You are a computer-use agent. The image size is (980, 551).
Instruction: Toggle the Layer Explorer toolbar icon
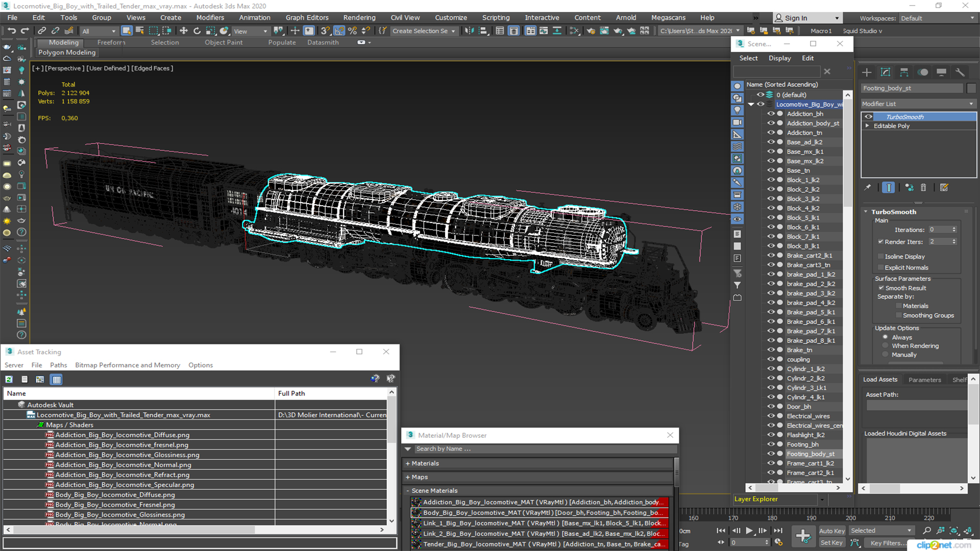coord(513,31)
